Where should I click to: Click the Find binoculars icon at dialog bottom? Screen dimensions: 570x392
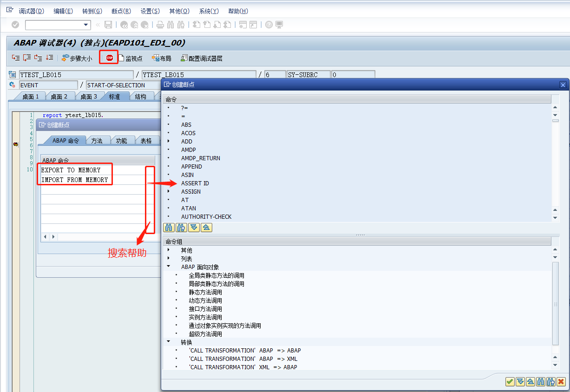[x=540, y=381]
